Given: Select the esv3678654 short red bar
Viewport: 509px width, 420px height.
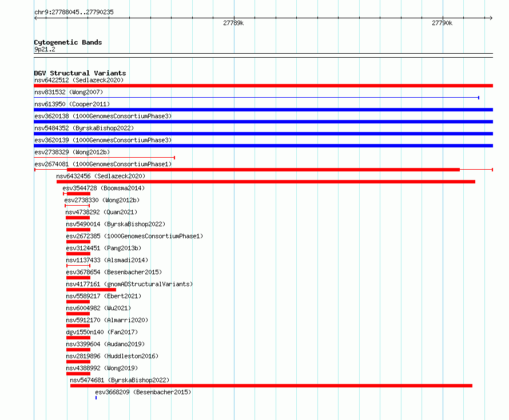Looking at the screenshot, I should [78, 278].
